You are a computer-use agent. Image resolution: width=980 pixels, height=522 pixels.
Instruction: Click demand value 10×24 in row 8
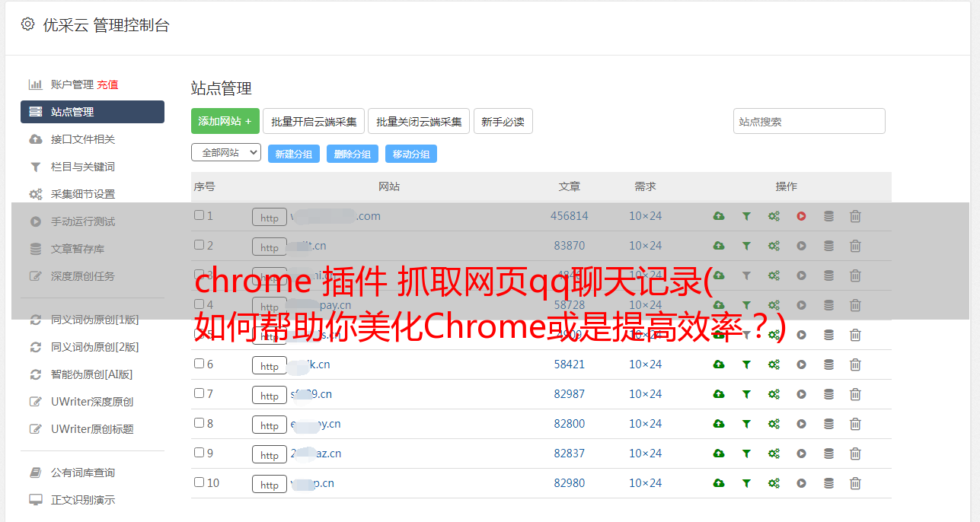tap(646, 424)
